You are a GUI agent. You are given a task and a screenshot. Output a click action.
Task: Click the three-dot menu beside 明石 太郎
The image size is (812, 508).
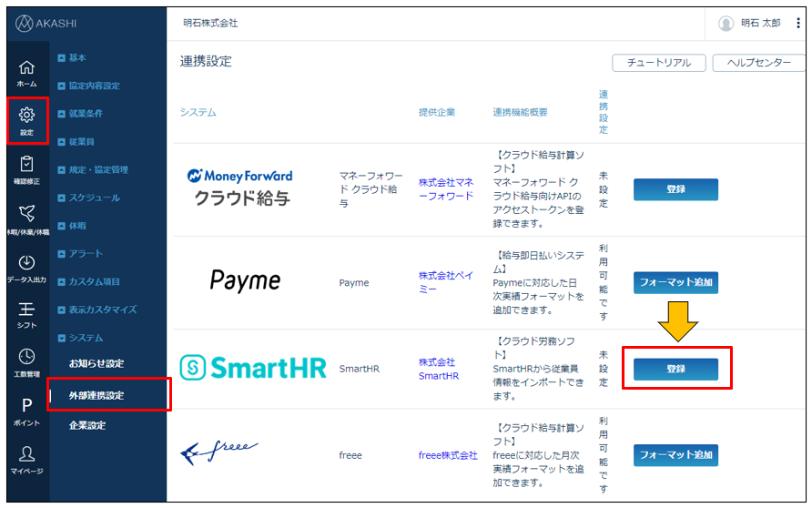pyautogui.click(x=798, y=23)
